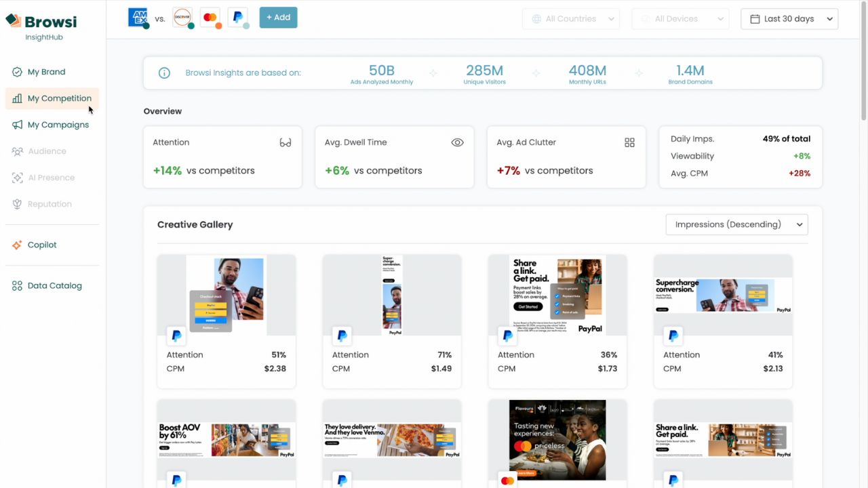Click the +7% ad clutter value
The image size is (868, 488).
509,171
